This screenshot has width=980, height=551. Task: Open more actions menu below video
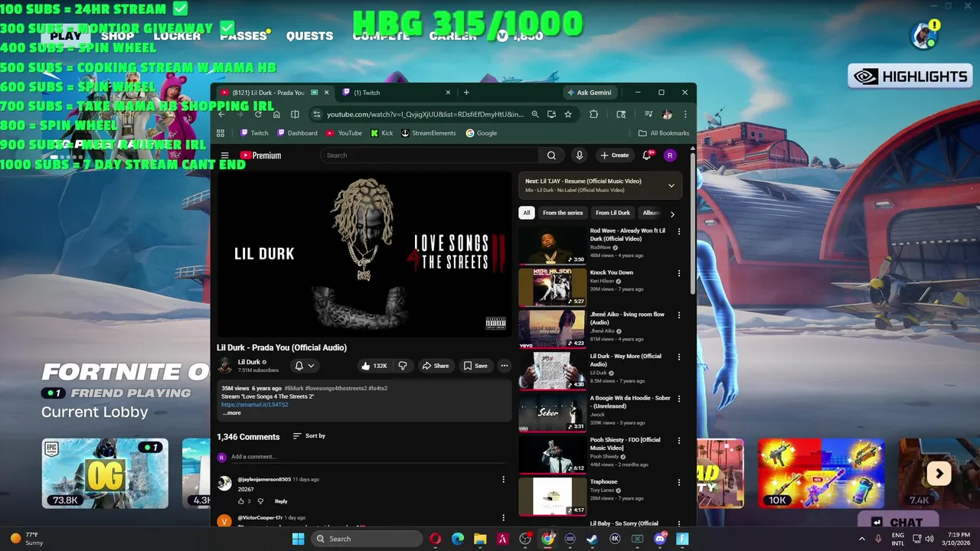[504, 366]
